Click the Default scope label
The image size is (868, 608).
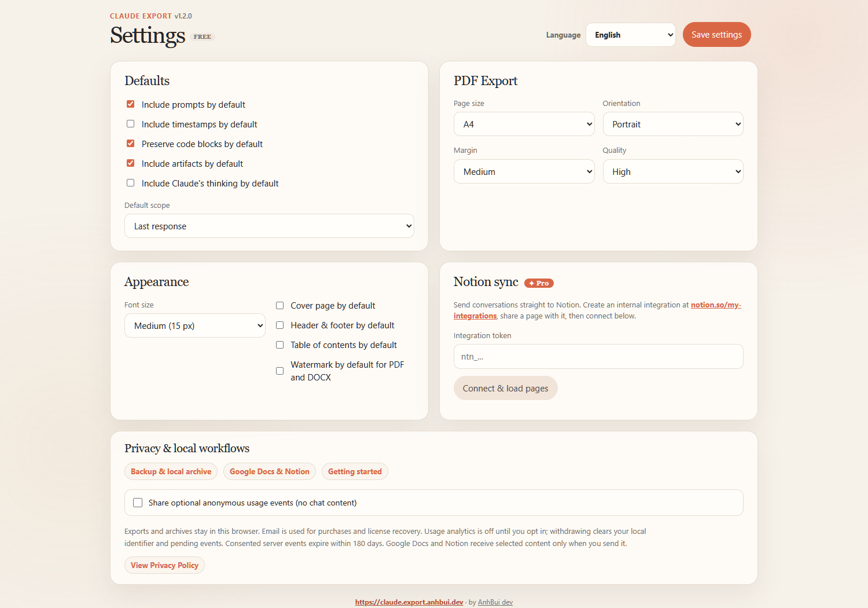[147, 205]
